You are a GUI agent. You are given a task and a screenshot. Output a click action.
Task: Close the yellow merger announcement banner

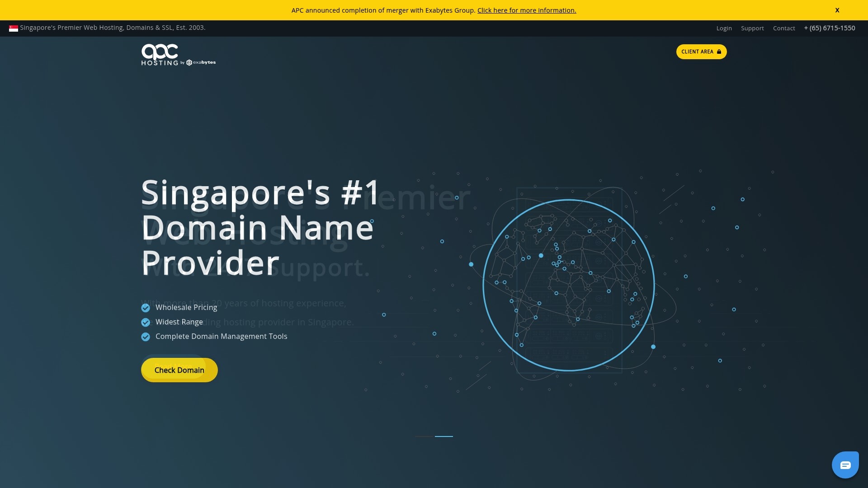(837, 10)
